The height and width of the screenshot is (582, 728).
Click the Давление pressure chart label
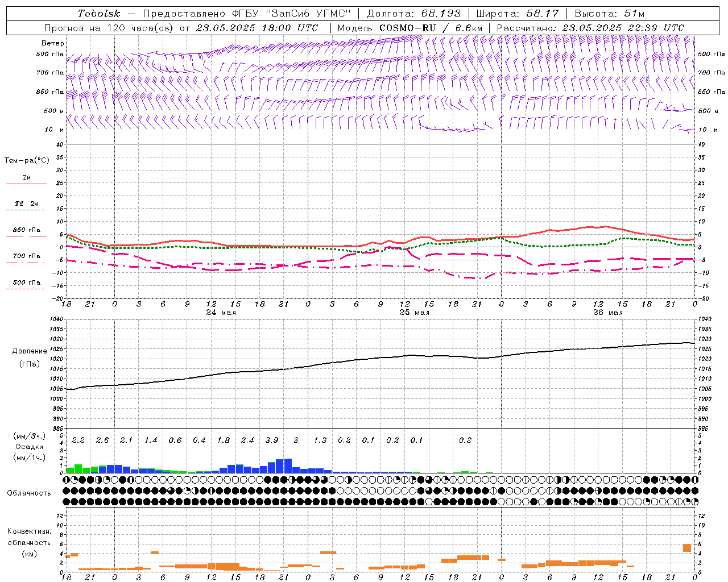(30, 351)
